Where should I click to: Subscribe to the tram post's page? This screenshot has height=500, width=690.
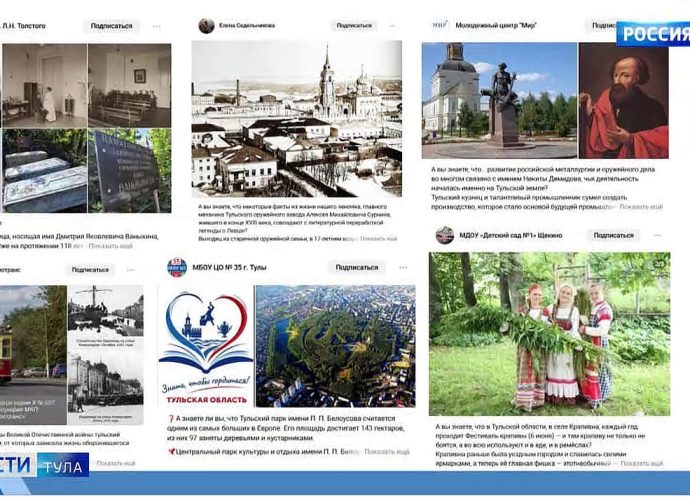click(90, 270)
